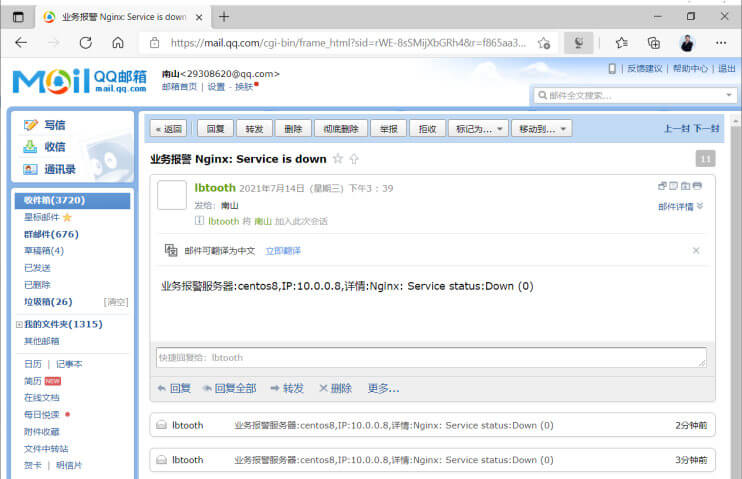This screenshot has width=742, height=479.
Task: Click the 举报 report button
Action: coord(389,129)
